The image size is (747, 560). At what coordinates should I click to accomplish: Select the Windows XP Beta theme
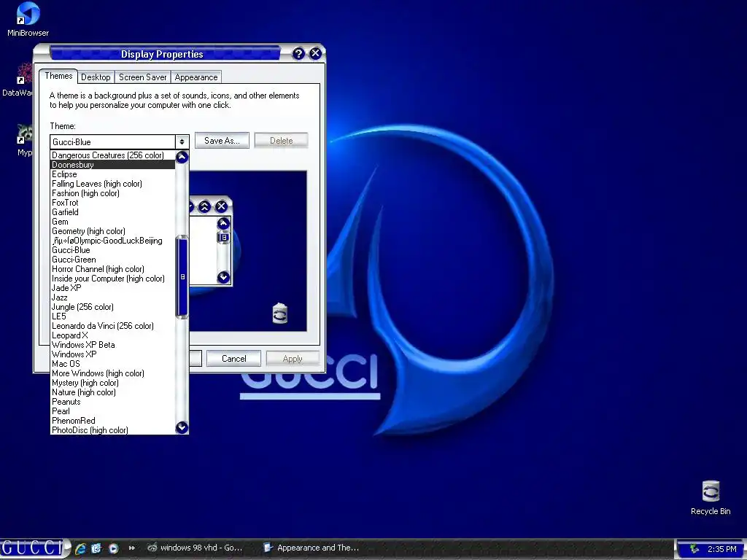pyautogui.click(x=113, y=345)
